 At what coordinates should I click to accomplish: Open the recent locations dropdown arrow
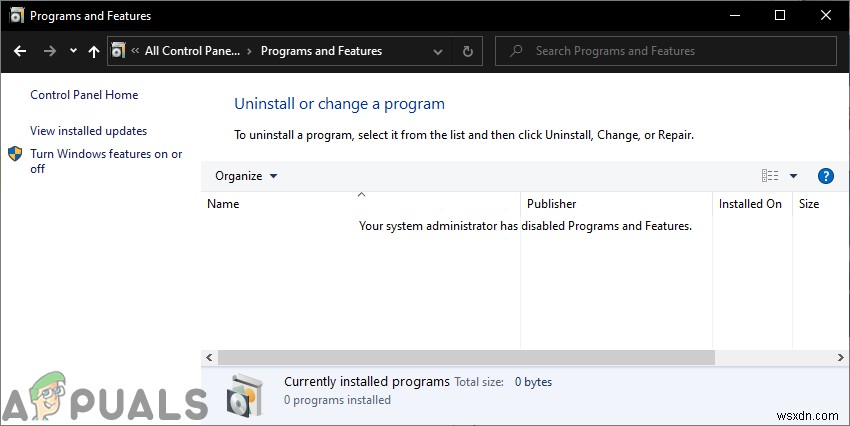pos(73,51)
